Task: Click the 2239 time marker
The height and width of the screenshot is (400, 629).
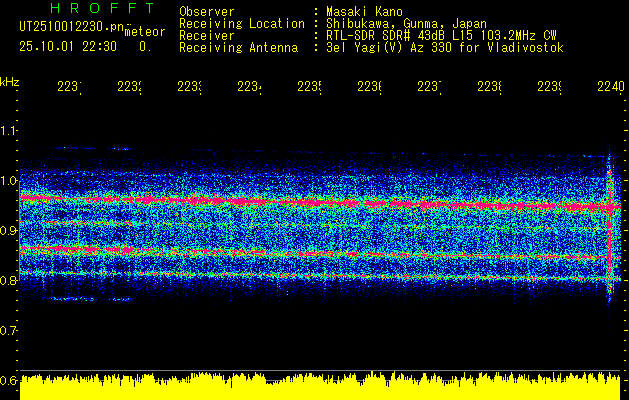Action: tap(549, 86)
